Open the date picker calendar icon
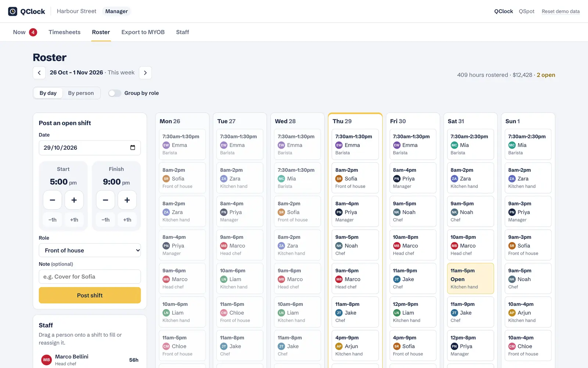Screen dimensions: 588x368 pyautogui.click(x=133, y=148)
